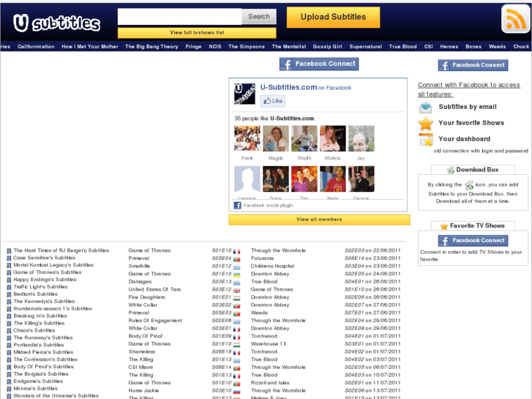The height and width of the screenshot is (399, 532).
Task: Click the flag beside Shameless S06E16
Action: coord(236,352)
